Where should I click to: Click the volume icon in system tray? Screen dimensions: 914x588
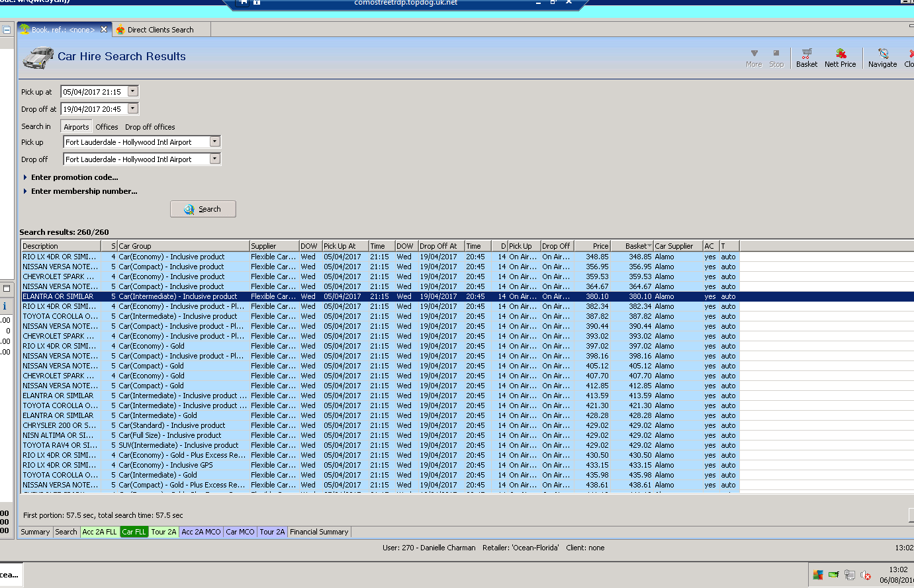pos(865,575)
